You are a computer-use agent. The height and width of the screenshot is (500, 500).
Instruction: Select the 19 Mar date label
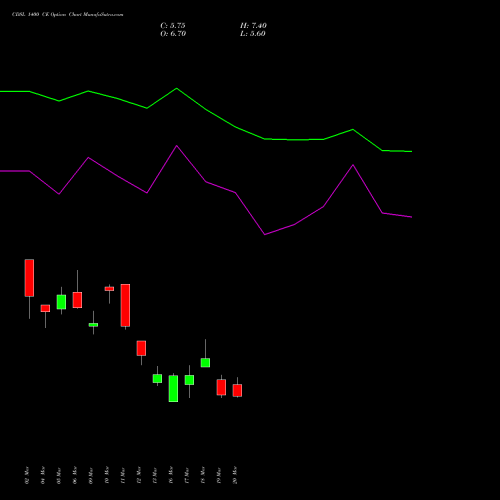point(219,475)
